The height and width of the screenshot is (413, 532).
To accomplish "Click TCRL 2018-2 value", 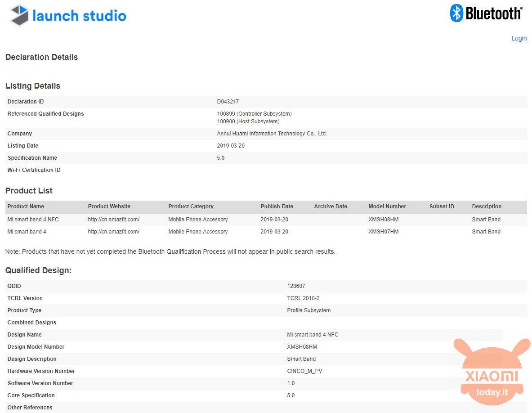I will tap(303, 298).
